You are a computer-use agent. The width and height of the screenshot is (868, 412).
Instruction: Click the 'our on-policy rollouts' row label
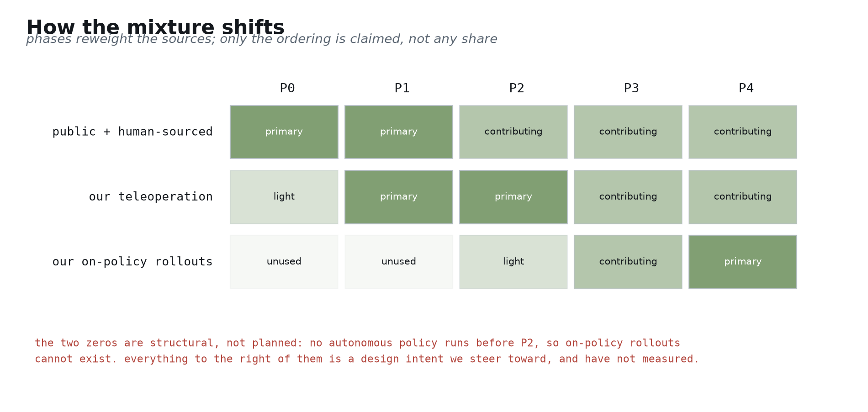[132, 262]
